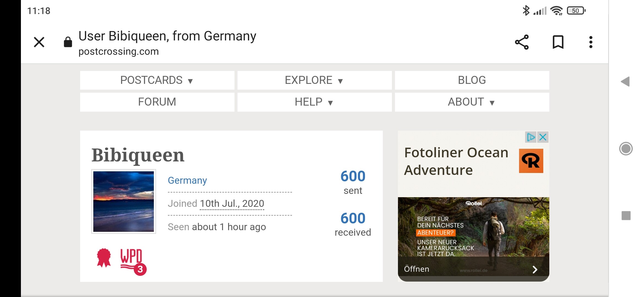Click the Germany country link

187,180
